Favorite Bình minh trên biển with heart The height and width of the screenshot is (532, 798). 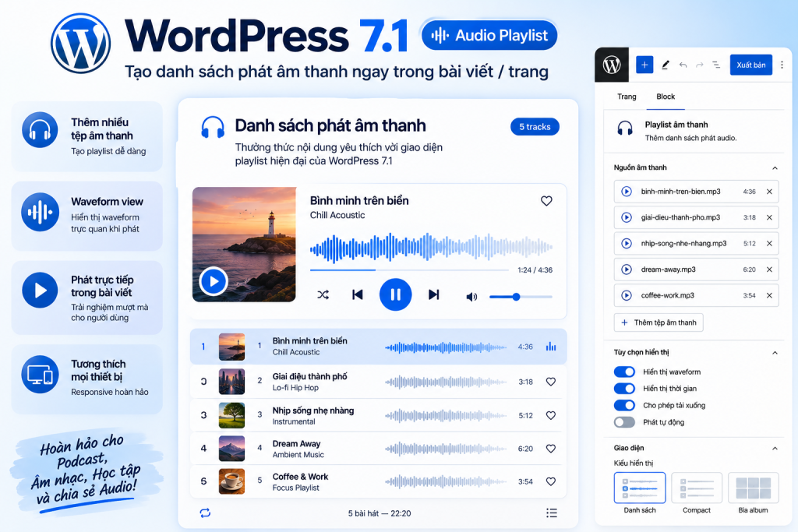point(546,201)
